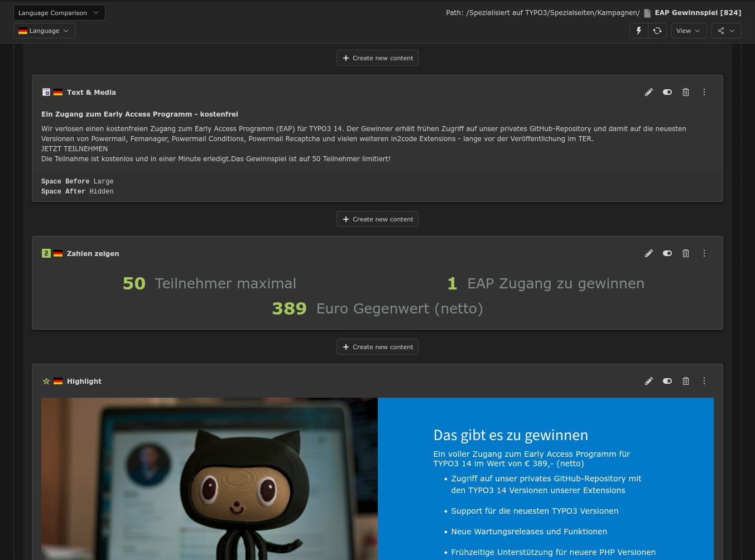Screen dimensions: 755x560
Task: Toggle visibility of Highlight element
Action: point(667,381)
